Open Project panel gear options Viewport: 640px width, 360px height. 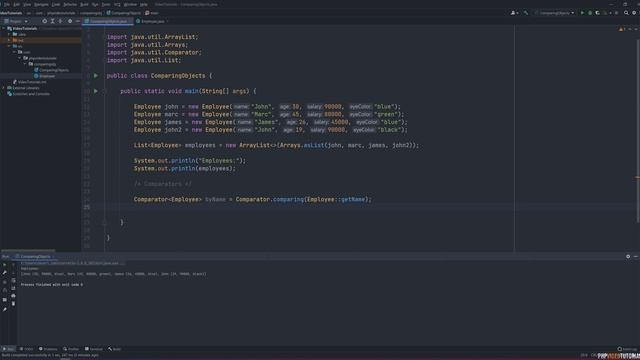point(70,21)
